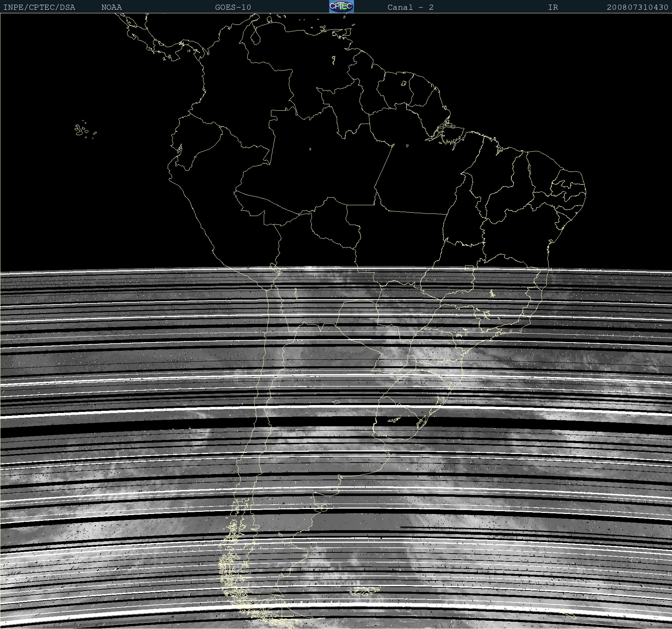Select the INPE/CPTEC/DSA header text
Image resolution: width=672 pixels, height=629 pixels.
tap(39, 7)
